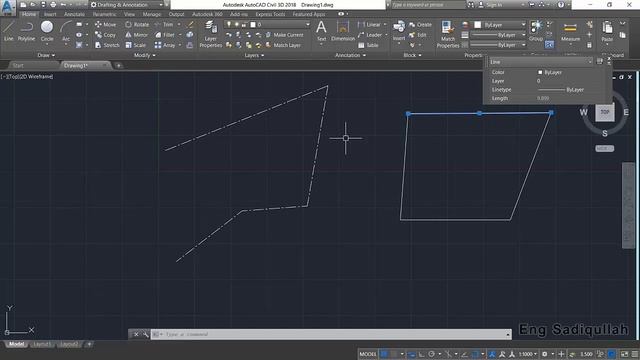Toggle grid display in status bar
Viewport: 640px width, 360px height.
384,354
